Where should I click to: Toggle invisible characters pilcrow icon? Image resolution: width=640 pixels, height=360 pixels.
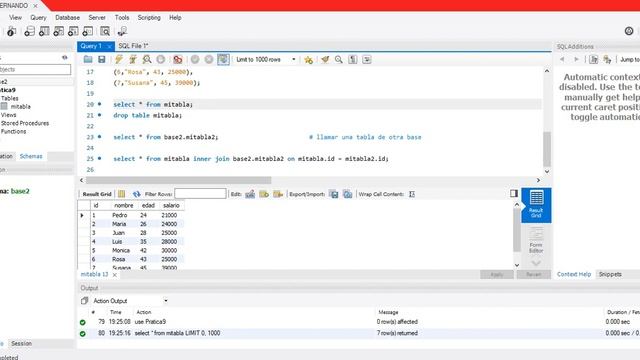(x=353, y=60)
